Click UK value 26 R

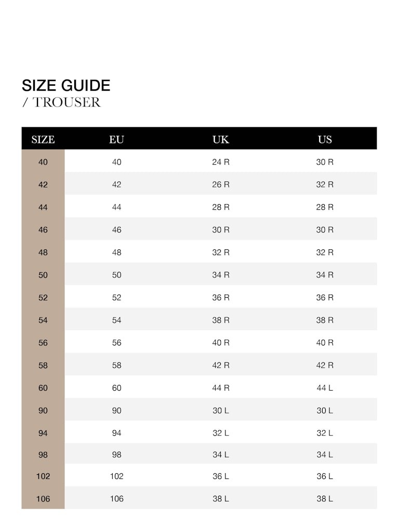(221, 184)
